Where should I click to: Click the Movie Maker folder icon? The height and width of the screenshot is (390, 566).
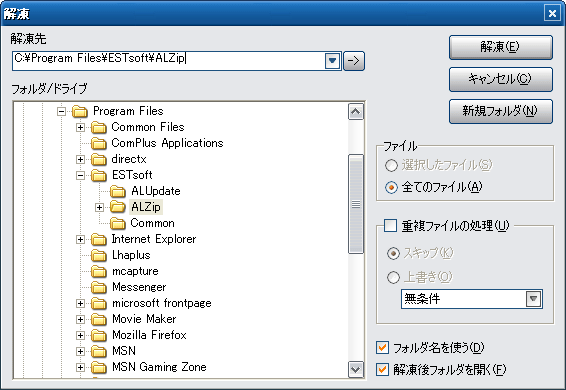tap(99, 319)
